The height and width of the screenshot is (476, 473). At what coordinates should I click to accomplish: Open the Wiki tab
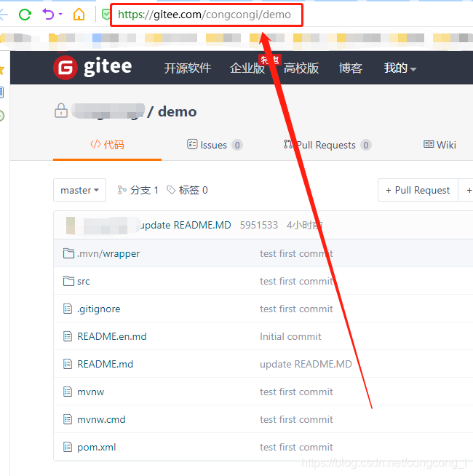pyautogui.click(x=440, y=145)
